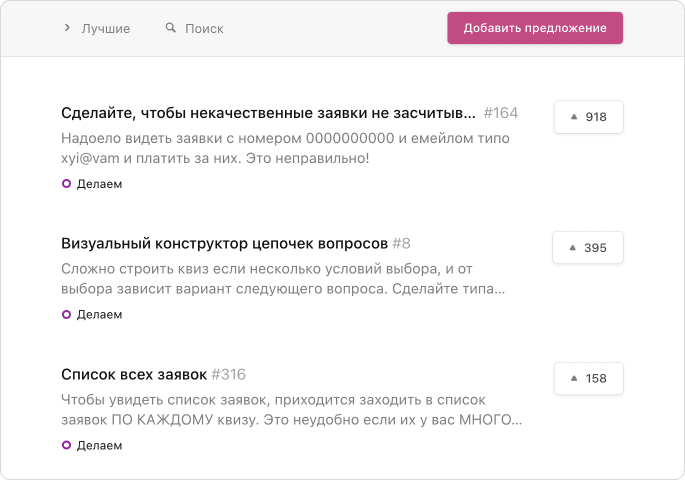Click status circle of request #8
685x480 pixels.
[x=66, y=314]
